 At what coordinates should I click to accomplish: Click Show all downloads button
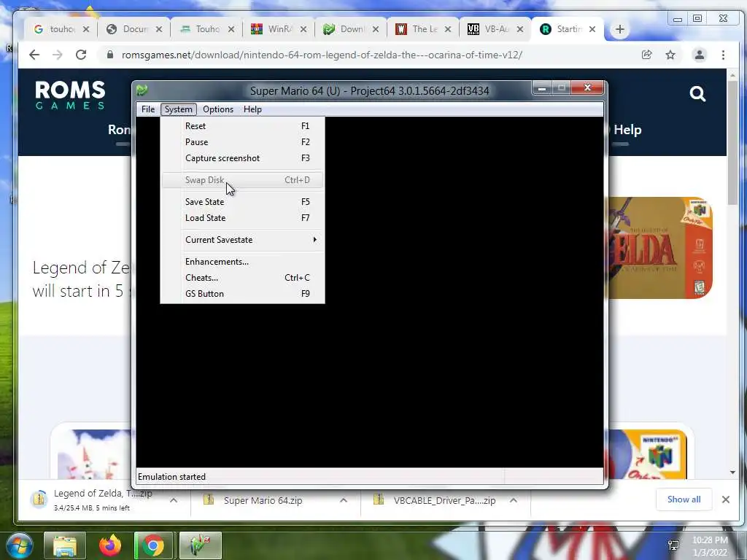684,499
